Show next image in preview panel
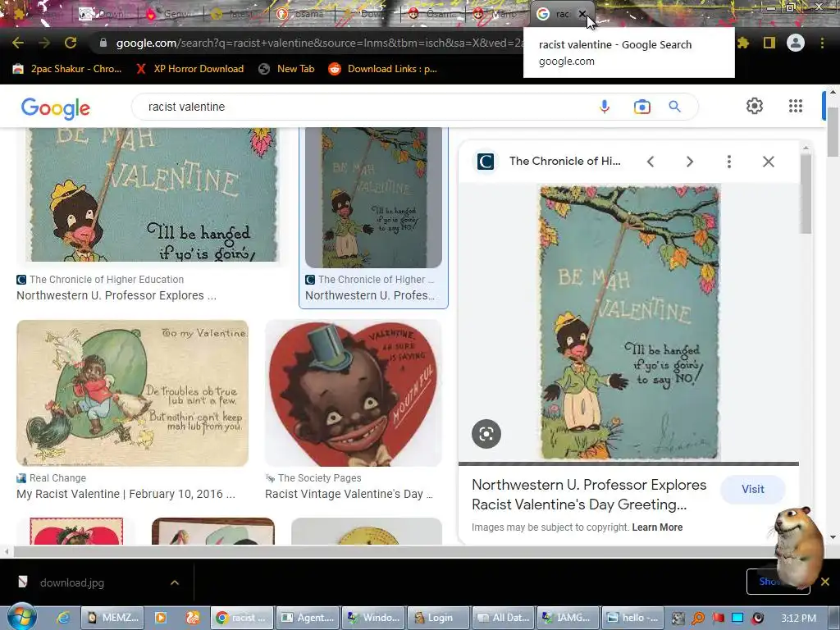Screen dimensions: 840x630 pyautogui.click(x=689, y=162)
